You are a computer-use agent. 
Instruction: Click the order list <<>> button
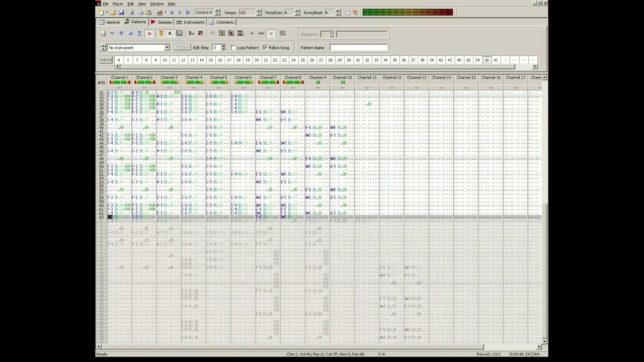106,60
